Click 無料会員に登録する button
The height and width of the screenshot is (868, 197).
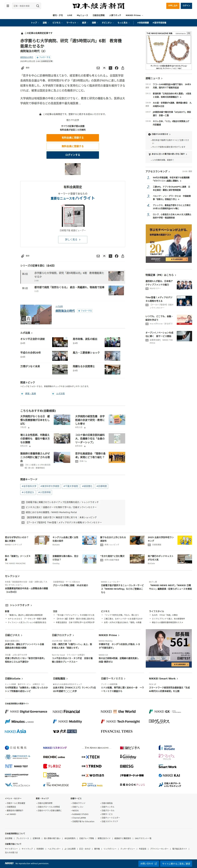[x=73, y=146]
